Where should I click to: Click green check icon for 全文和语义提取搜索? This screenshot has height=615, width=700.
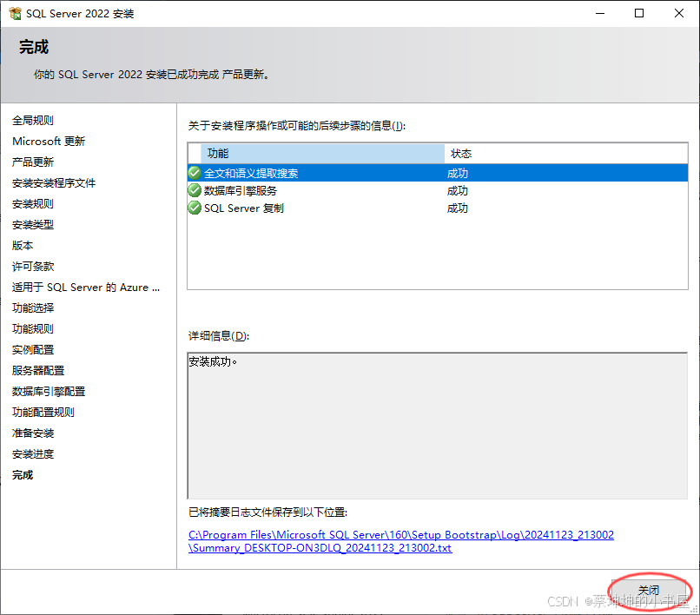(195, 173)
